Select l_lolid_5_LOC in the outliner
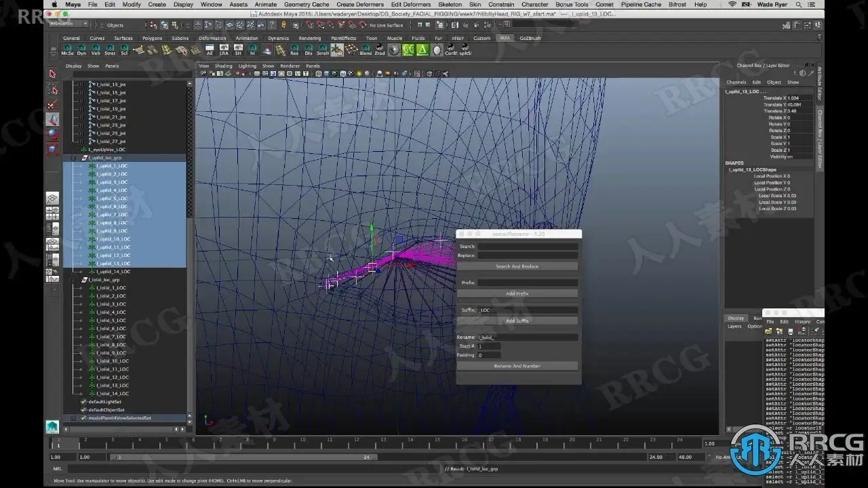868x488 pixels. 111,321
